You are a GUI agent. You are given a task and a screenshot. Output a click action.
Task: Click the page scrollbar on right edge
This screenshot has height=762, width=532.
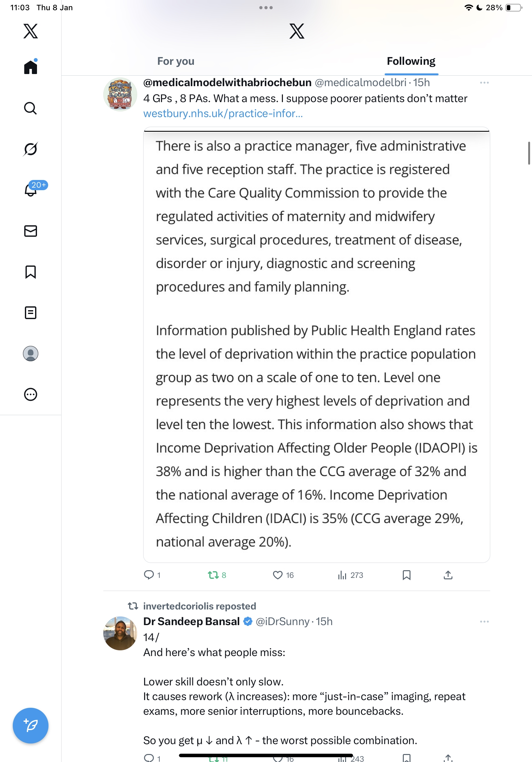click(529, 153)
